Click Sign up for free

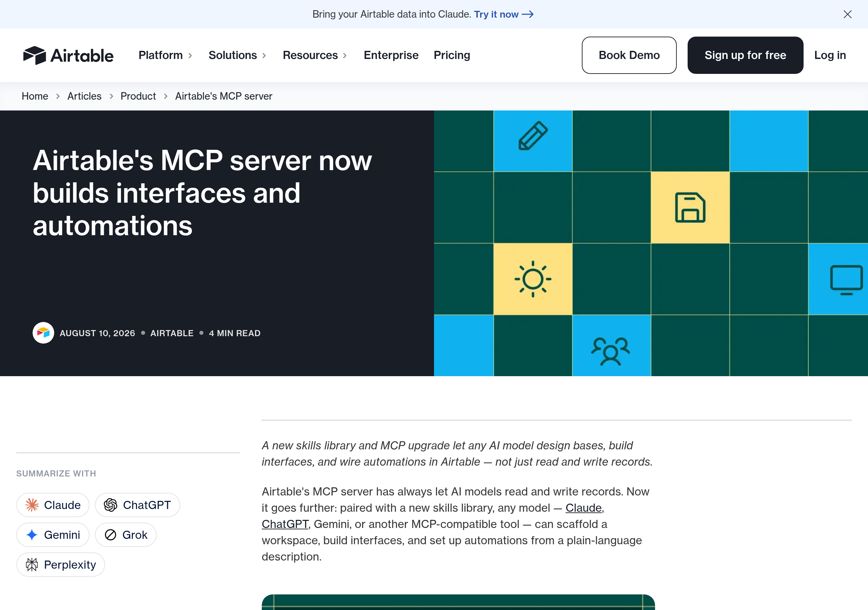coord(745,55)
